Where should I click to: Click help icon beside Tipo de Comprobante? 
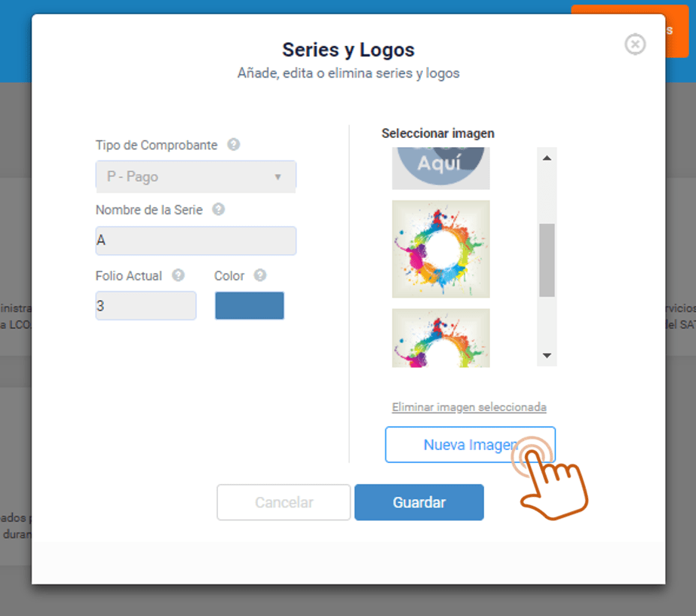point(234,144)
